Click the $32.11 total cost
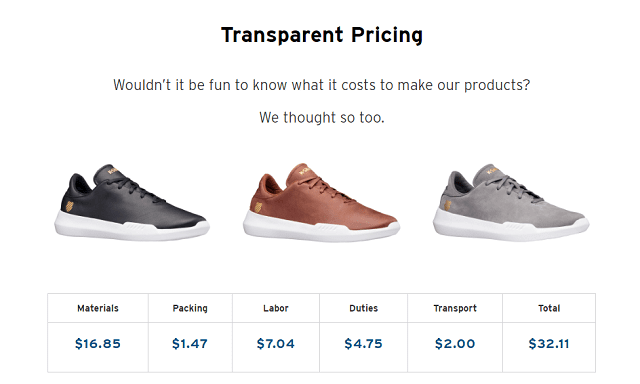 point(549,344)
